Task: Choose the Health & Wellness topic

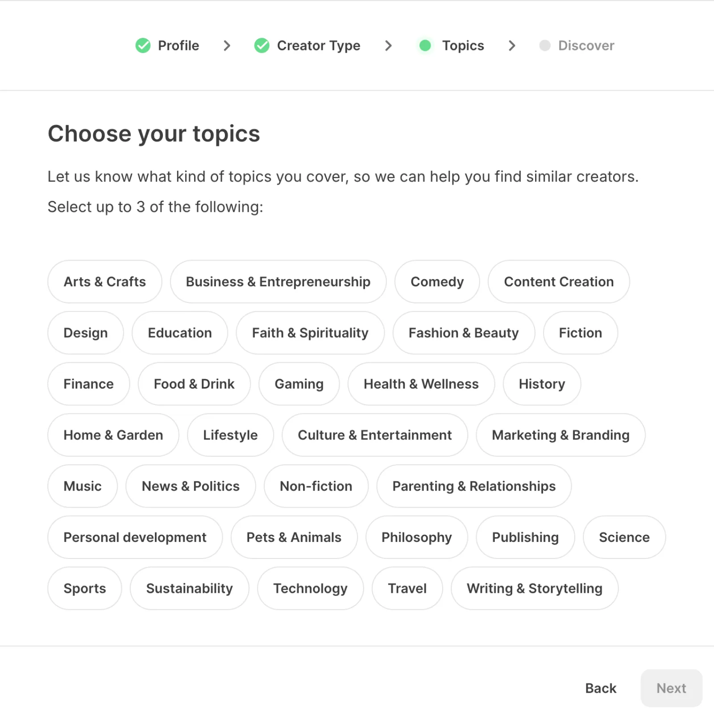Action: 421,384
